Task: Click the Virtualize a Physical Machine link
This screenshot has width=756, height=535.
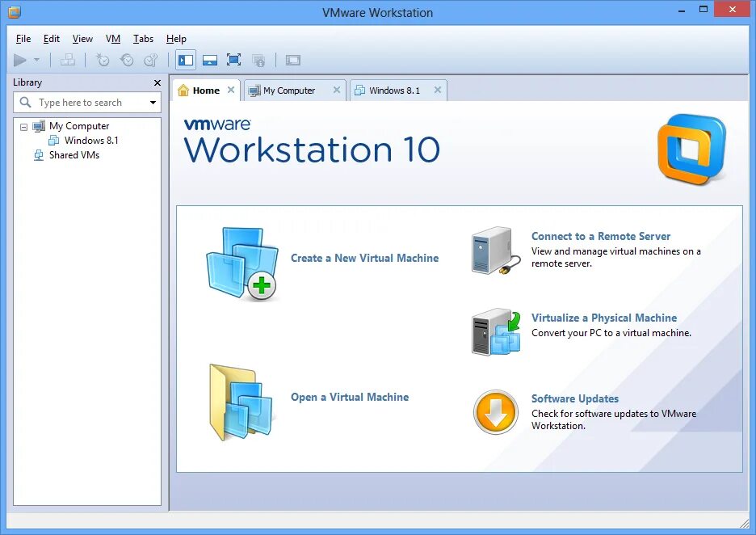Action: pyautogui.click(x=604, y=318)
